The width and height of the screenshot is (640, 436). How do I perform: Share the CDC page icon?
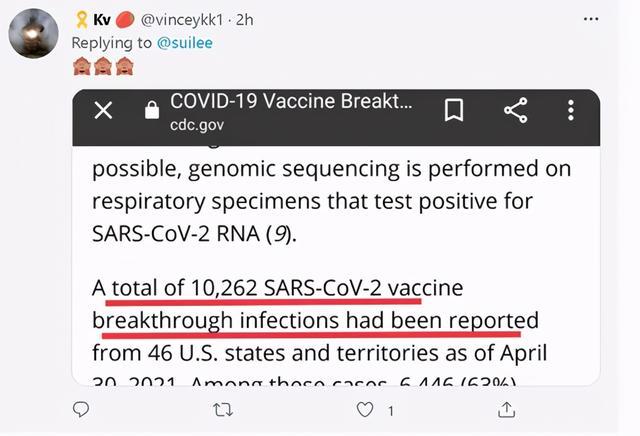[x=515, y=111]
